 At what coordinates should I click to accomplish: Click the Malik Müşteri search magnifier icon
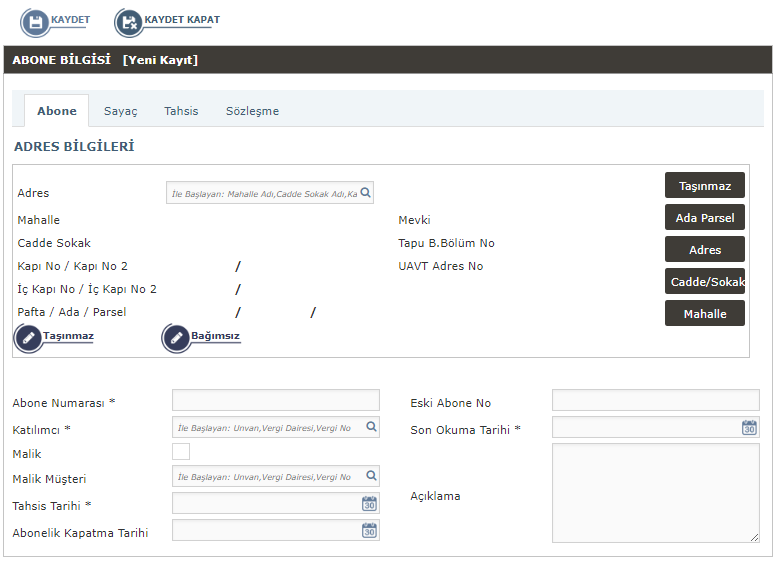tap(371, 476)
